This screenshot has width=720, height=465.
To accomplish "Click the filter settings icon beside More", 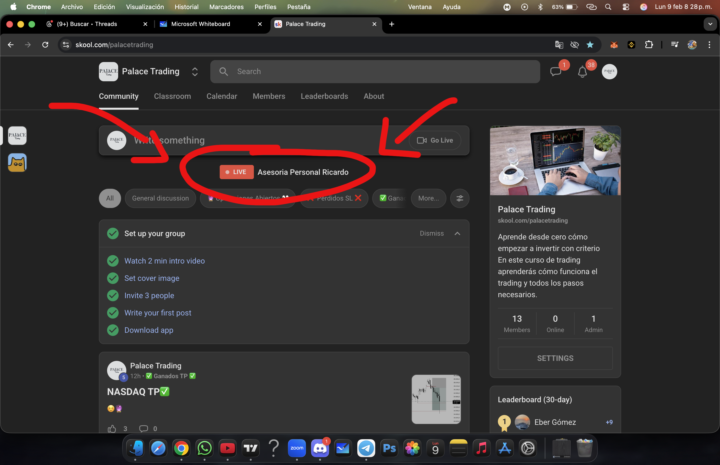I will click(x=460, y=198).
